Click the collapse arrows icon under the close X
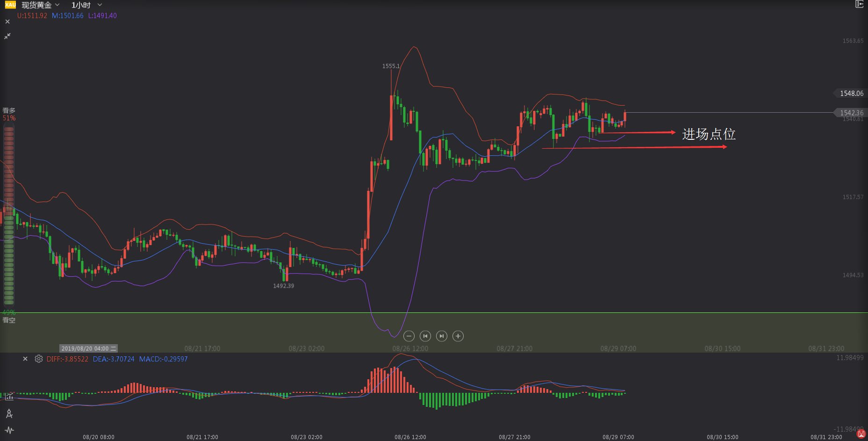Screen dimensions: 868x441 coord(7,36)
